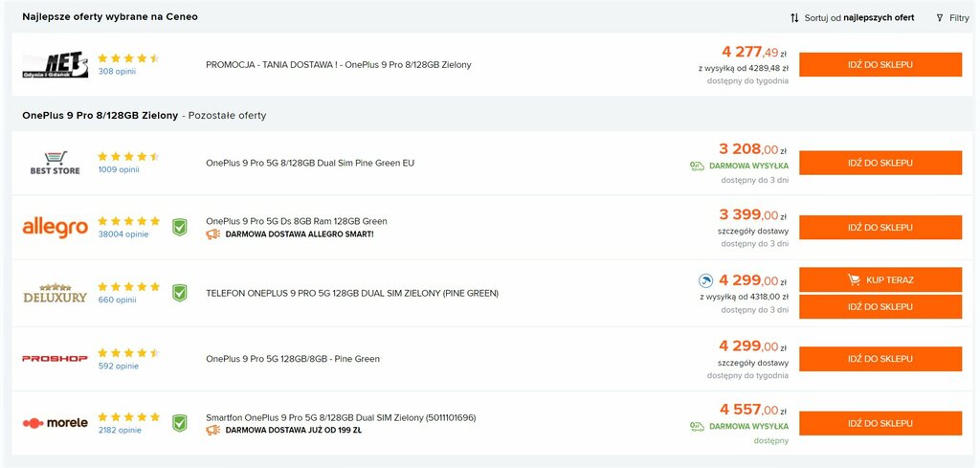Open TELEFON ONEPLUS 9 PRO offer title

click(352, 293)
